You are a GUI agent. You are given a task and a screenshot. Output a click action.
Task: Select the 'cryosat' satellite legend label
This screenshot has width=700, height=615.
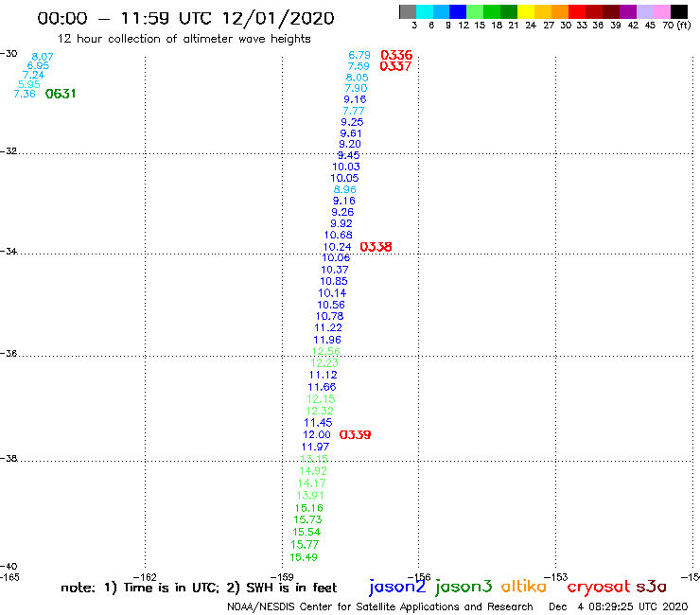click(599, 587)
